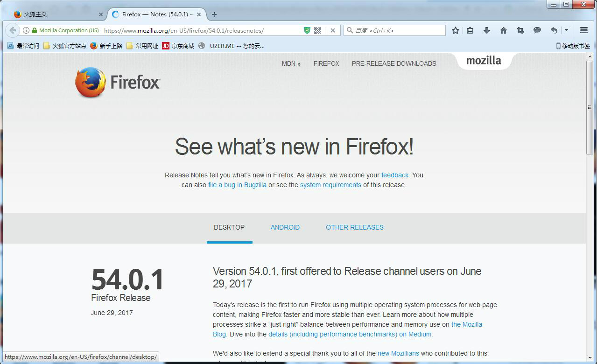The width and height of the screenshot is (597, 364).
Task: Click the undo arrow toolbar icon
Action: pos(554,30)
